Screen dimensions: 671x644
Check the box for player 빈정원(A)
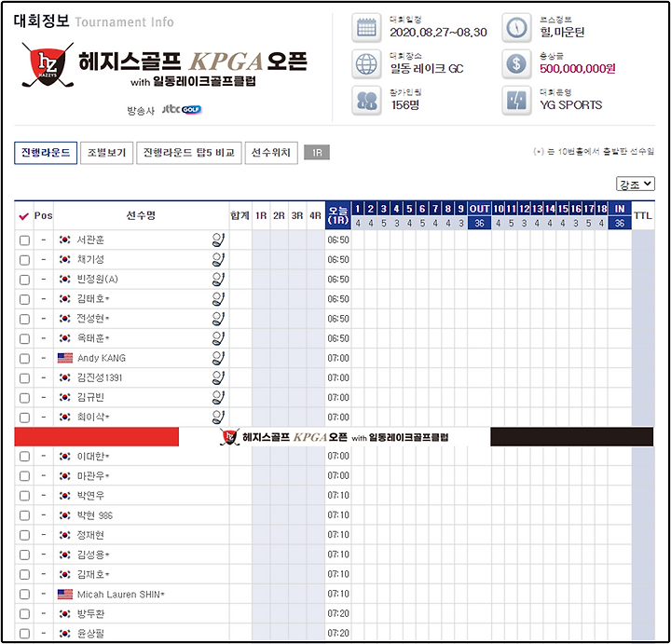[x=25, y=280]
